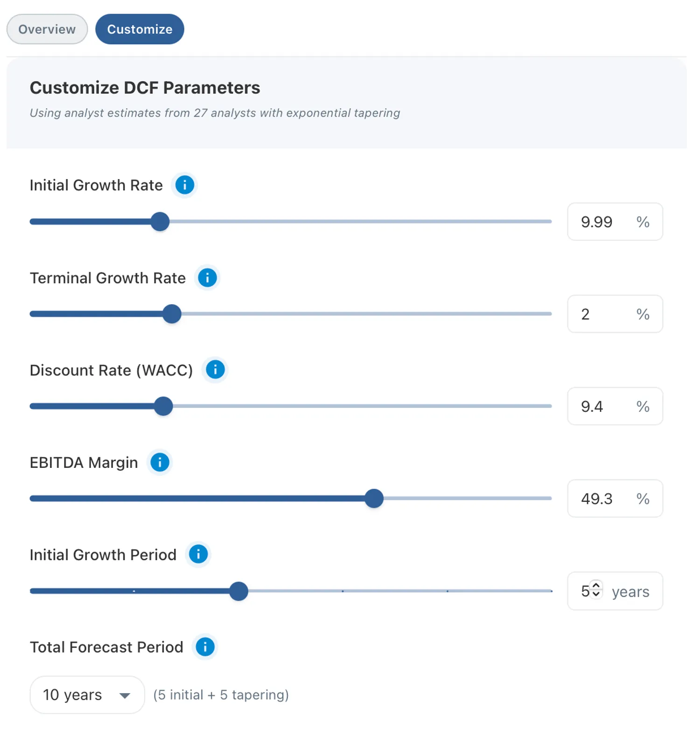Click the EBITDA Margin label

click(x=84, y=463)
